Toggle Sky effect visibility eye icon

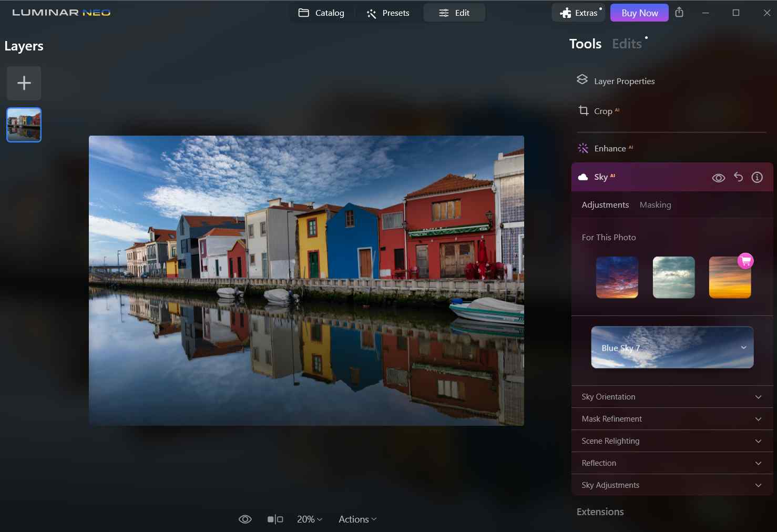(718, 178)
